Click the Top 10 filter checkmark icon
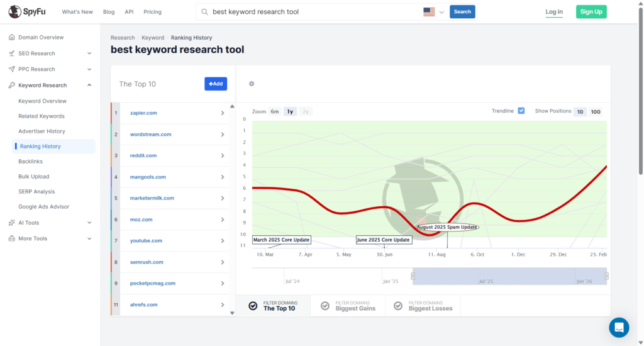 click(x=253, y=306)
